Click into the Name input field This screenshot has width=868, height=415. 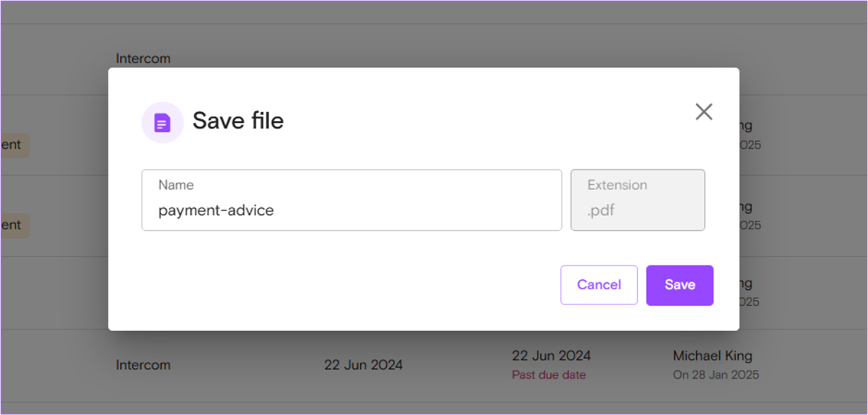[x=351, y=200]
